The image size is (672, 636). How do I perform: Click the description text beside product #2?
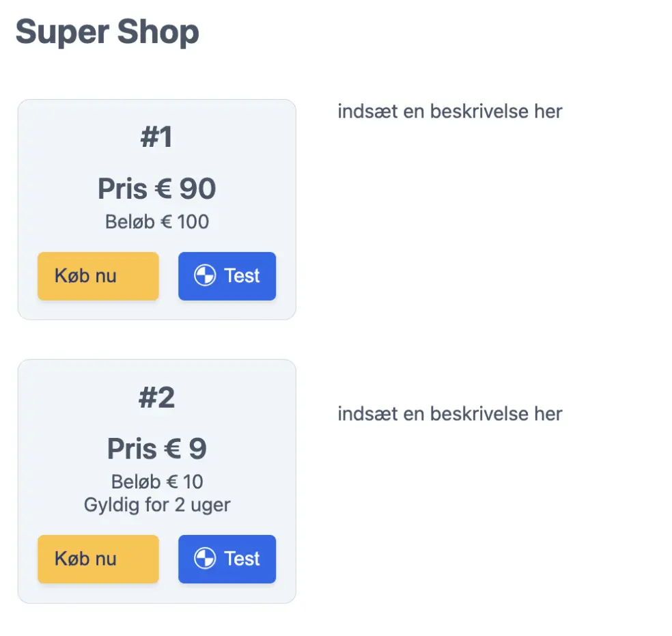click(449, 413)
